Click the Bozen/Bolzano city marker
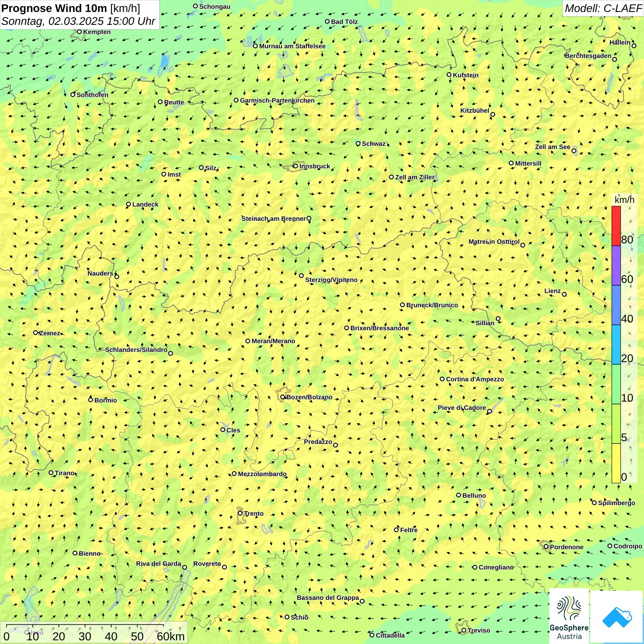The image size is (644, 644). [283, 397]
